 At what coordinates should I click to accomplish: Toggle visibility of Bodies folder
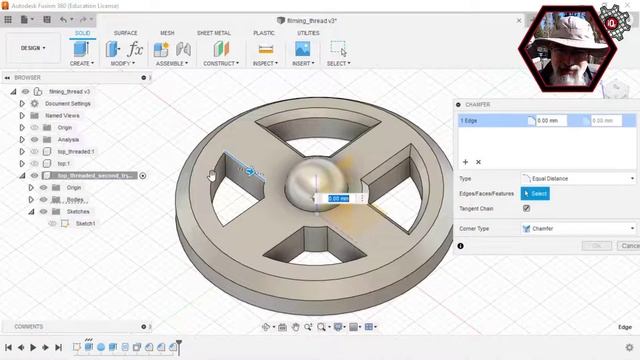pyautogui.click(x=44, y=200)
